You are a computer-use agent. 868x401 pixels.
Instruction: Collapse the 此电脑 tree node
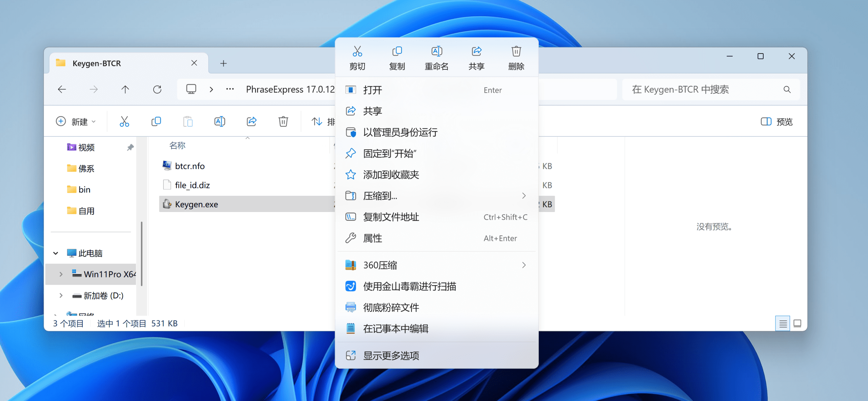[56, 253]
